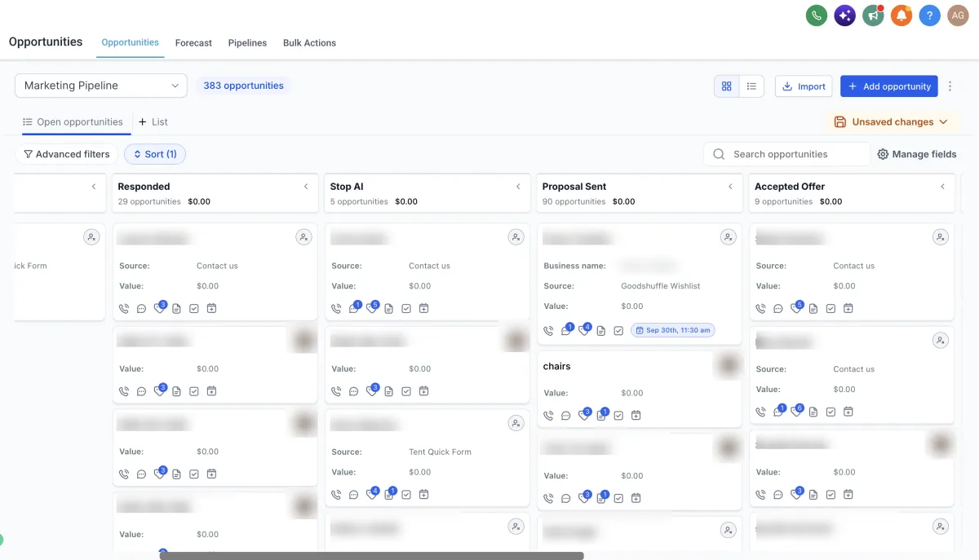Select the Open opportunities view tab
The width and height of the screenshot is (979, 560).
73,122
